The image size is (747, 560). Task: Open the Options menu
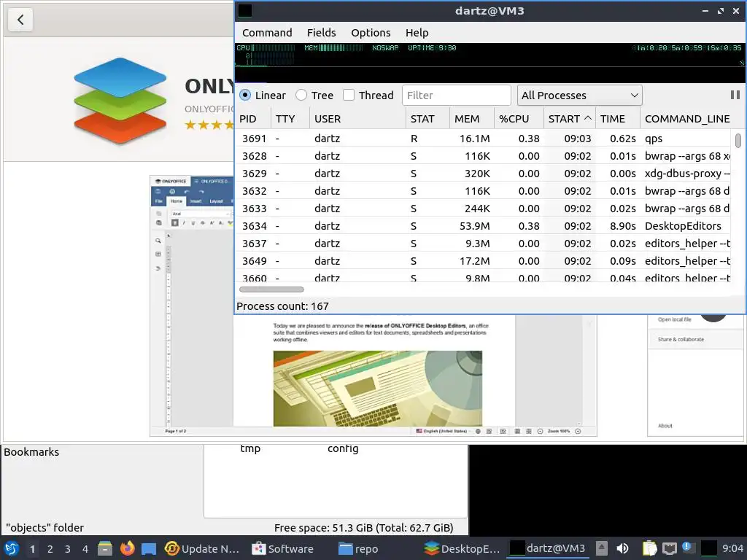(371, 33)
